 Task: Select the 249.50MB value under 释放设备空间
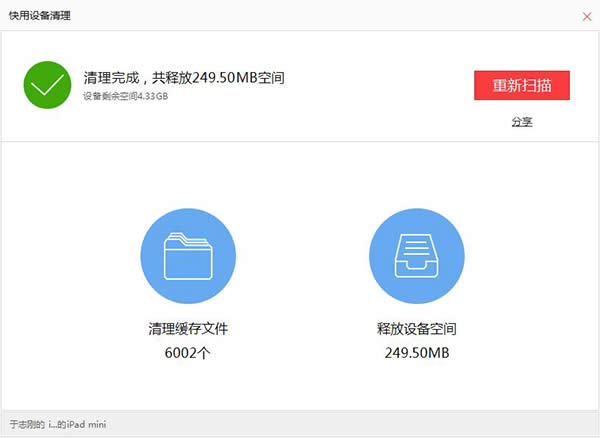pyautogui.click(x=417, y=352)
